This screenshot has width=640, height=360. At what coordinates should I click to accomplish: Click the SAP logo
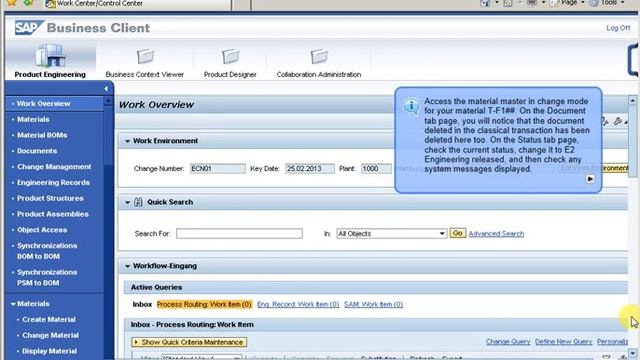[x=29, y=28]
